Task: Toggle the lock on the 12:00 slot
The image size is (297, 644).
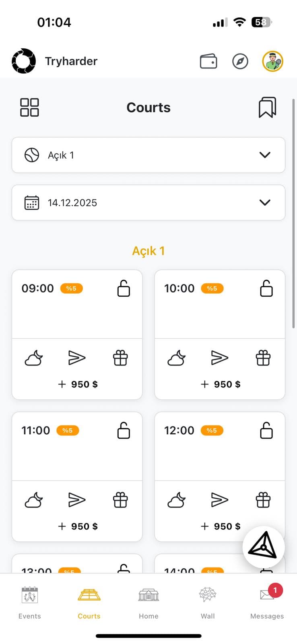Action: coord(266,431)
